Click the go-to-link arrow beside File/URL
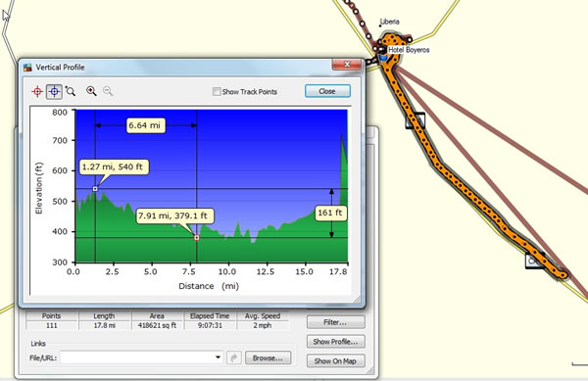 point(234,358)
